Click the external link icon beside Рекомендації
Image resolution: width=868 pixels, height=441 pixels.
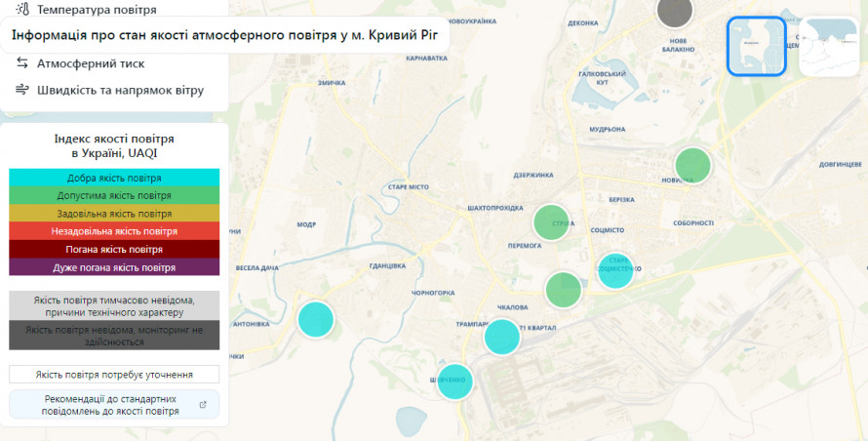[x=203, y=405]
